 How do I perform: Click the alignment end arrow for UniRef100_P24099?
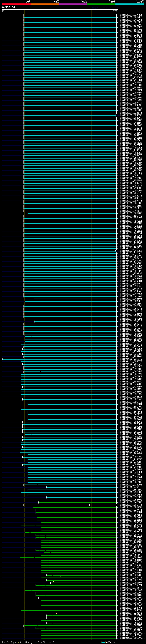(116, 116)
